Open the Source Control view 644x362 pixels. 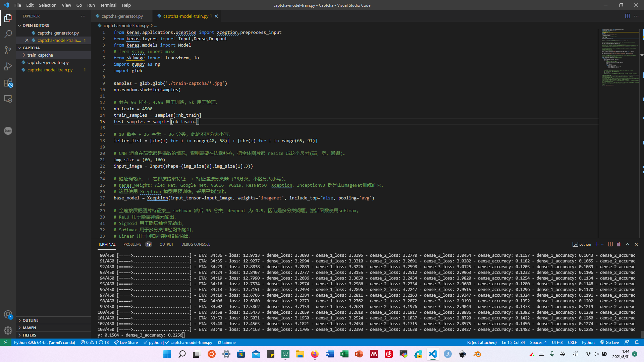tap(8, 50)
